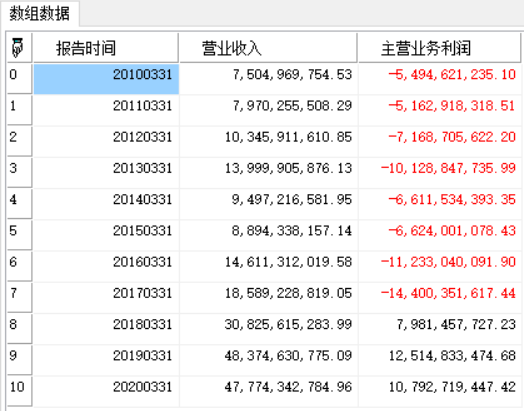Select highlighted cell 20100331

coord(106,79)
